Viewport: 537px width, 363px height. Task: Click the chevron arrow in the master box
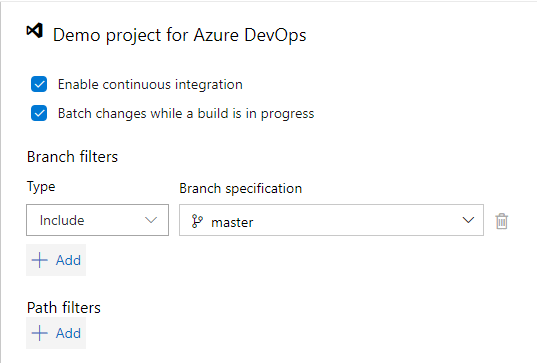468,220
